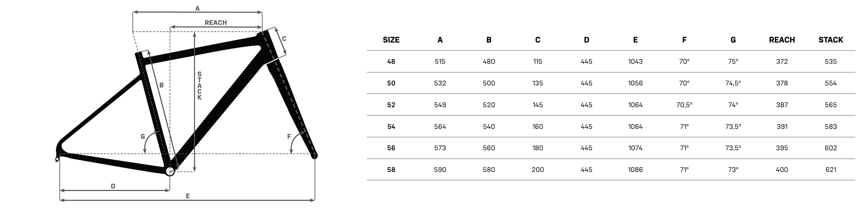Image resolution: width=868 pixels, height=209 pixels.
Task: Click the D chainstay dimension label
Action: (x=113, y=186)
